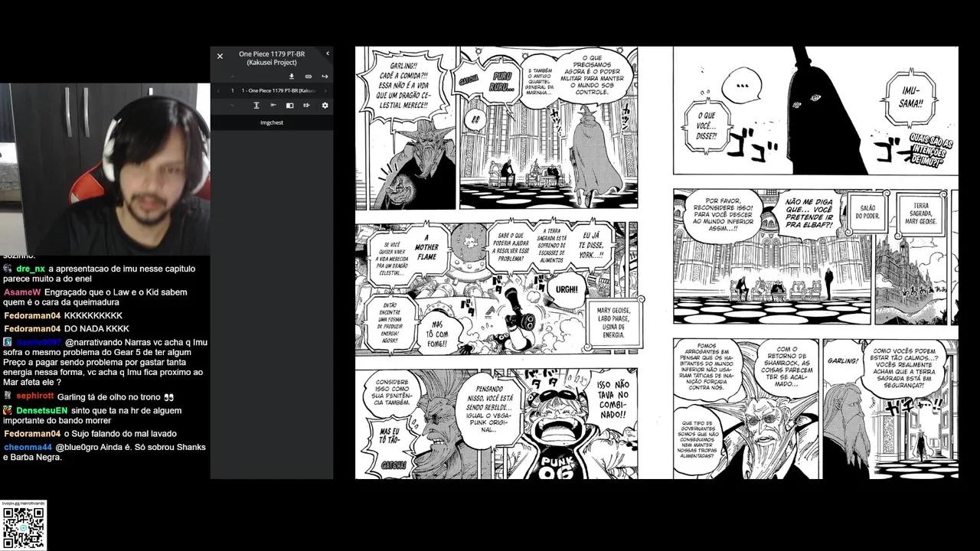Open title 'One Piece 1179 PT-BR (Kakusei Project)'

tap(272, 58)
